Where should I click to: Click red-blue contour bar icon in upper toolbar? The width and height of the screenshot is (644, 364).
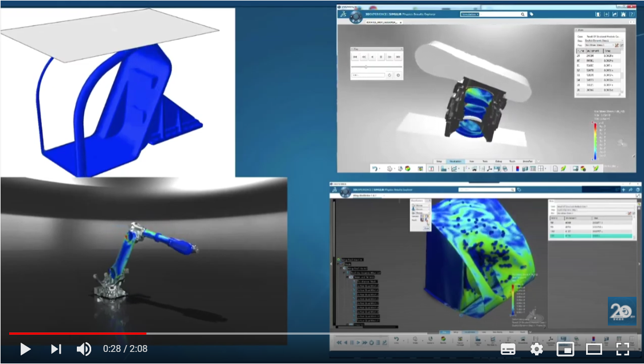[x=517, y=169]
